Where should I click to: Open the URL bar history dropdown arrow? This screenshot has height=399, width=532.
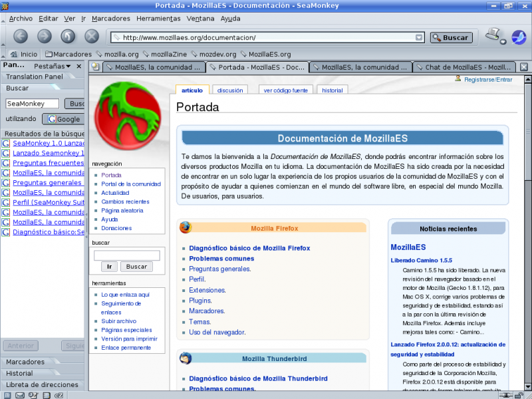419,37
